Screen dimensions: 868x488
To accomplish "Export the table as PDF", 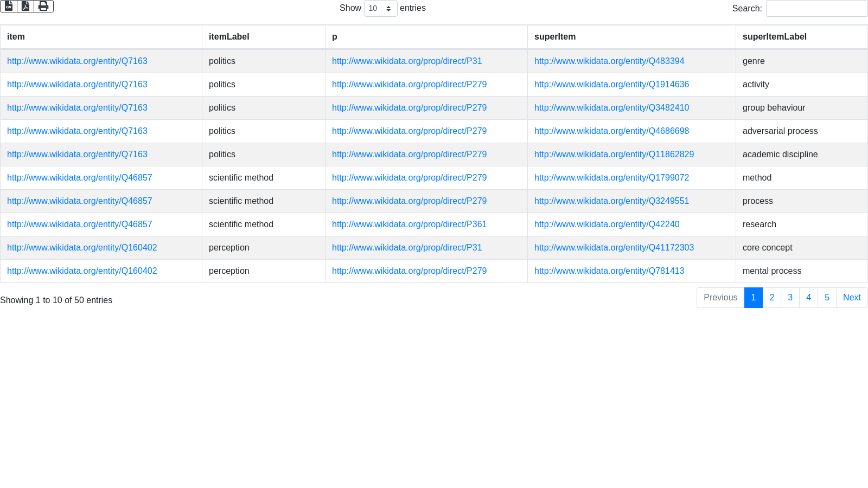I will coord(25,6).
